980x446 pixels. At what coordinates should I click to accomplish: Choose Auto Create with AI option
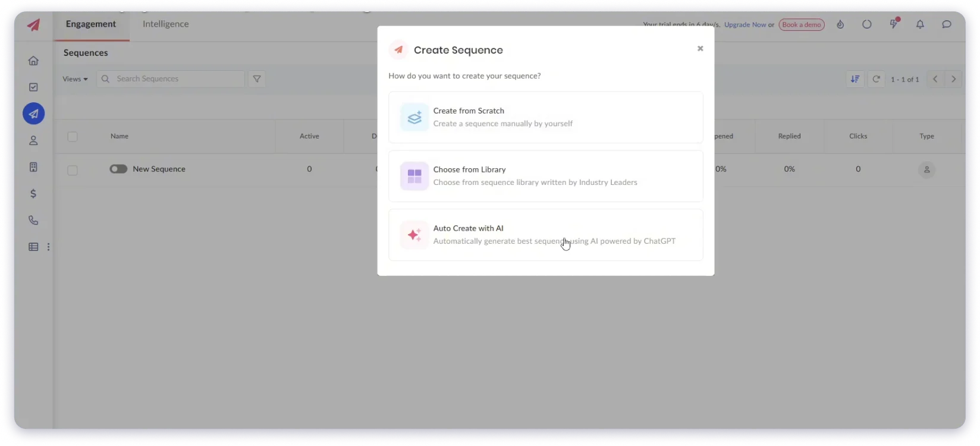tap(545, 235)
